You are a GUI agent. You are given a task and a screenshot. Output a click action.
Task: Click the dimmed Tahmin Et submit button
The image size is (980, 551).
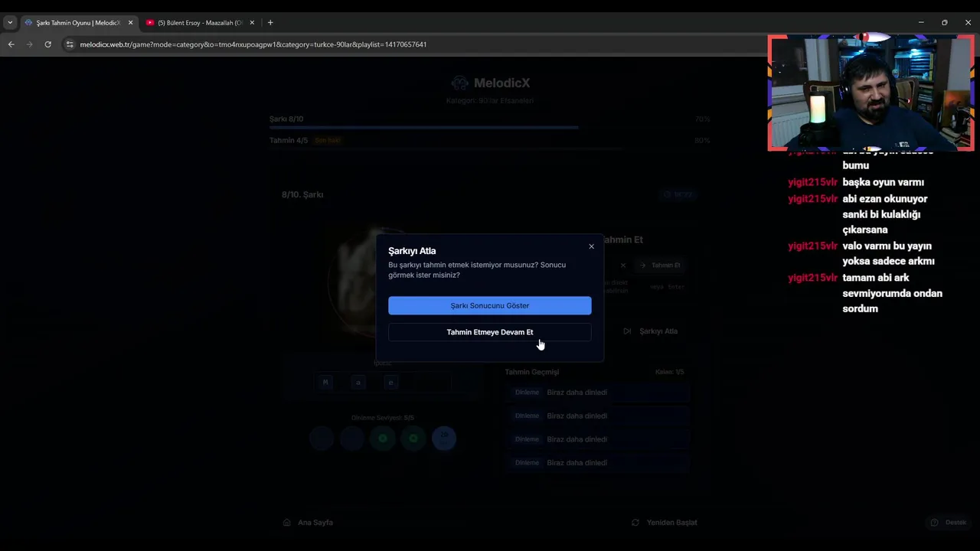coord(659,266)
